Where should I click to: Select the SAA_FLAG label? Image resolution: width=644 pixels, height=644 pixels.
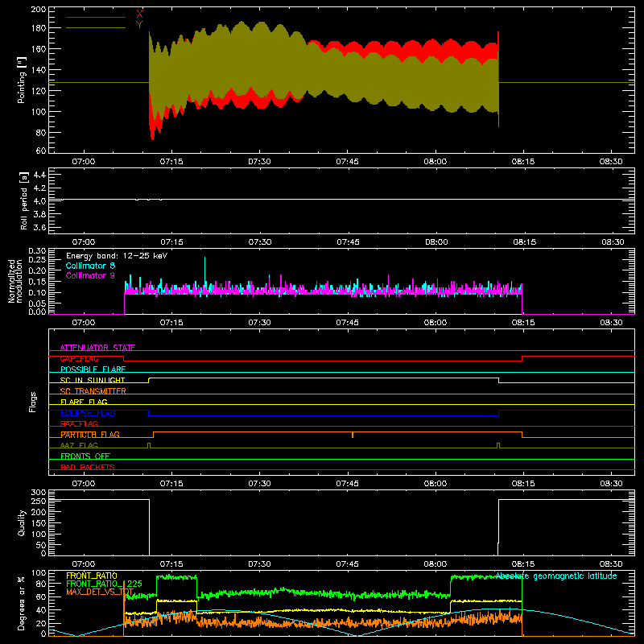point(79,423)
